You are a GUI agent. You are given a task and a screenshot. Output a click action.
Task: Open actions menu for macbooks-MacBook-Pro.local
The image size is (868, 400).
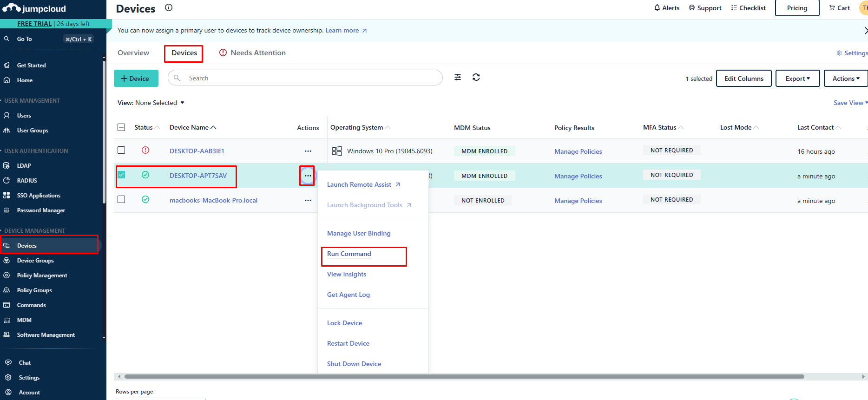click(308, 200)
